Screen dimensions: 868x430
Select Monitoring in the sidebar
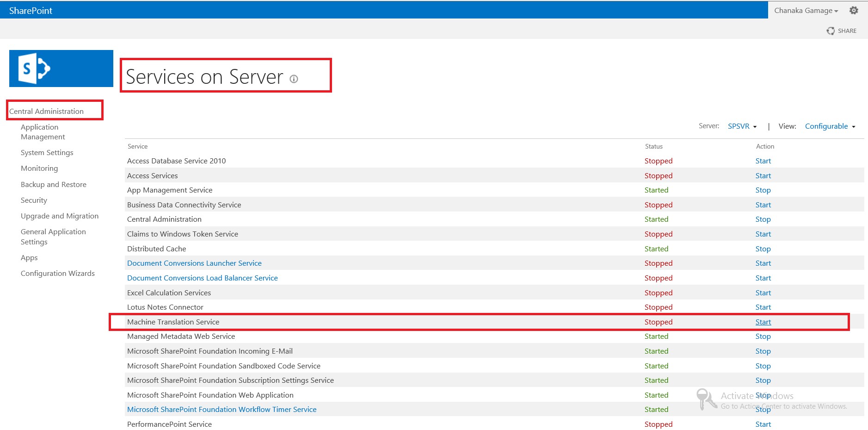click(x=39, y=168)
